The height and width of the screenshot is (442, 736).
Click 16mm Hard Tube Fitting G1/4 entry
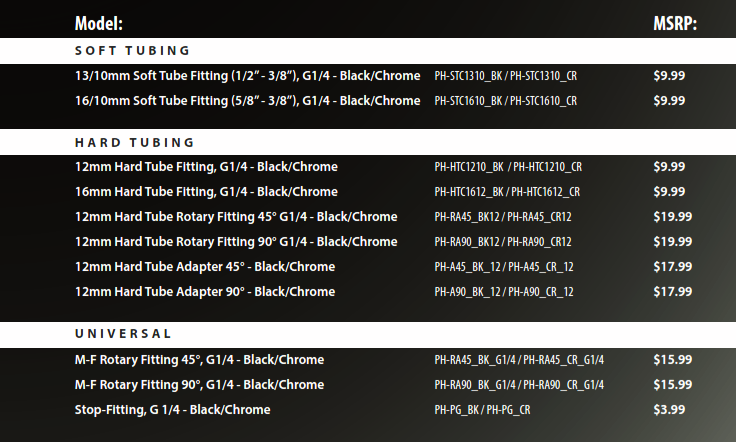[x=206, y=191]
